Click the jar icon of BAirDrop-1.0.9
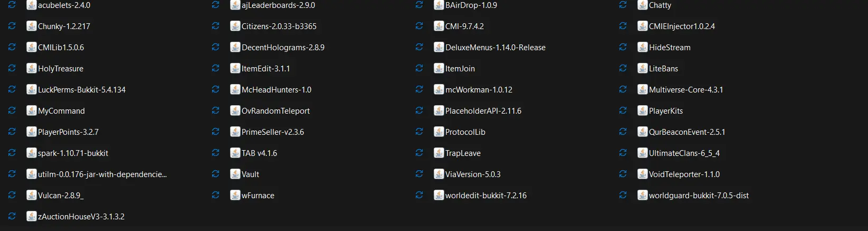Screen dimensions: 868x231 click(x=439, y=5)
